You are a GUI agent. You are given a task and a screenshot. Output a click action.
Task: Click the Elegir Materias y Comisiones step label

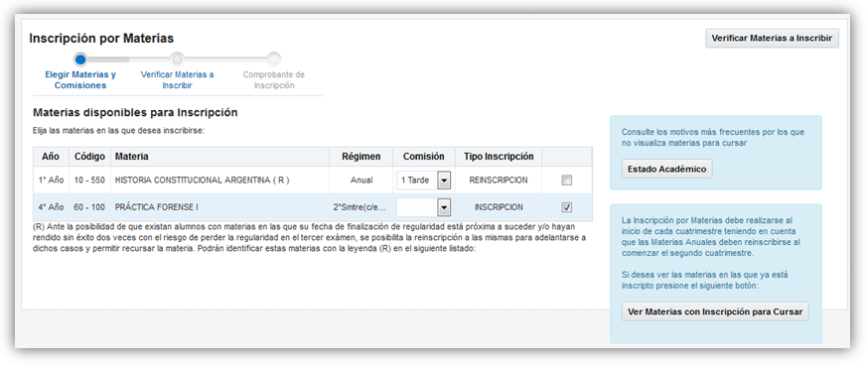(x=80, y=80)
